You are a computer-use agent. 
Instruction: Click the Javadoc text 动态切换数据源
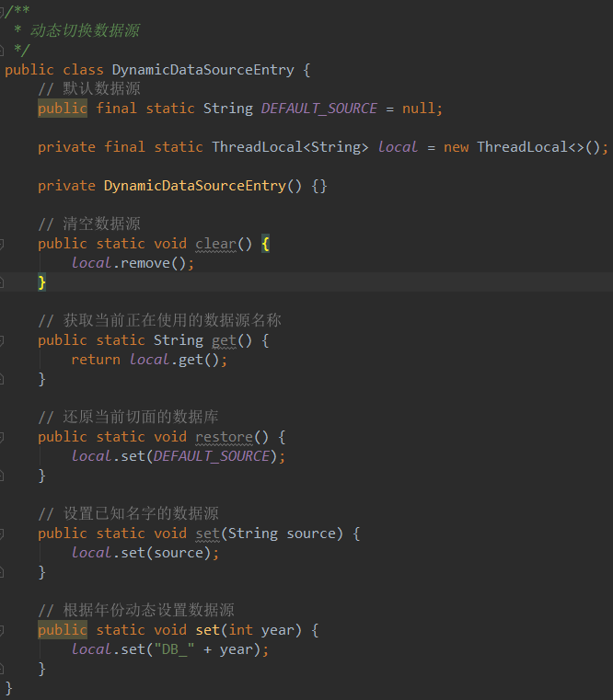pos(85,30)
